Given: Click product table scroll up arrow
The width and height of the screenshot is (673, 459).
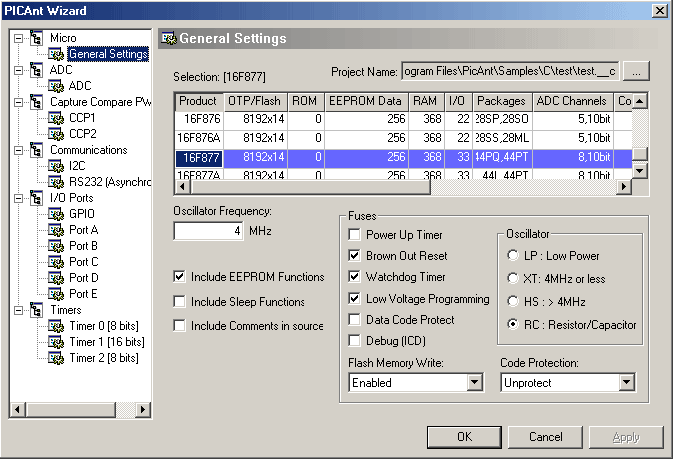Looking at the screenshot, I should point(640,101).
